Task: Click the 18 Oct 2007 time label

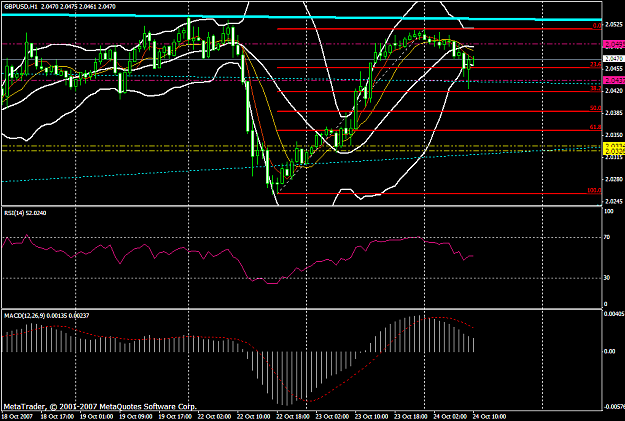Action: (x=18, y=417)
